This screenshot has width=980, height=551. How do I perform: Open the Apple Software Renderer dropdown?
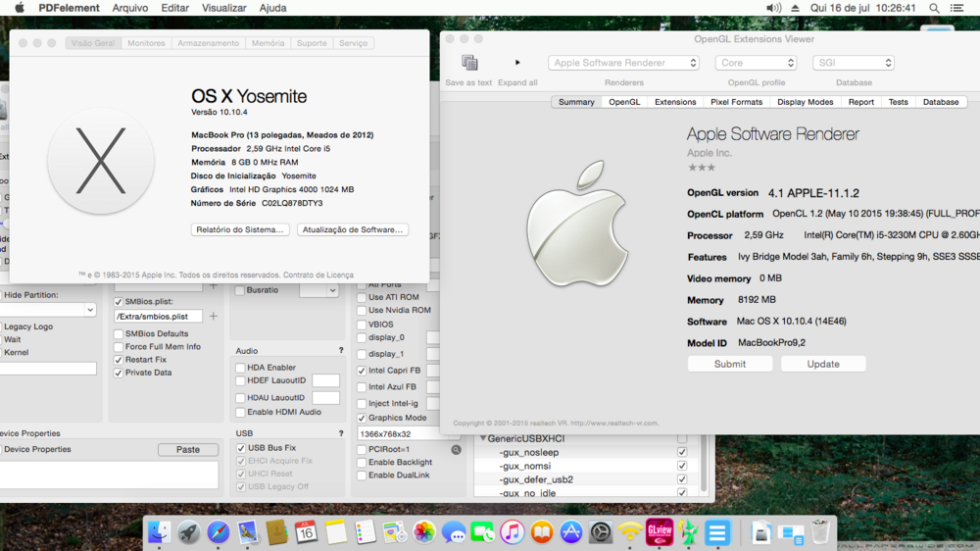[x=623, y=63]
